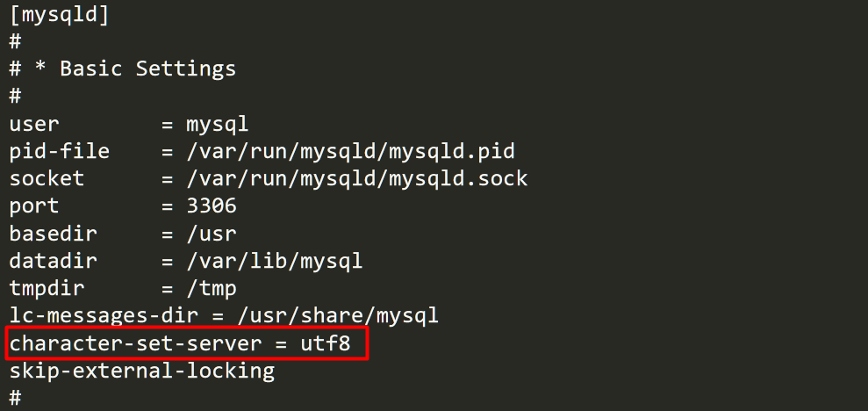Click the skip-external-locking line
This screenshot has width=868, height=411.
coord(141,371)
